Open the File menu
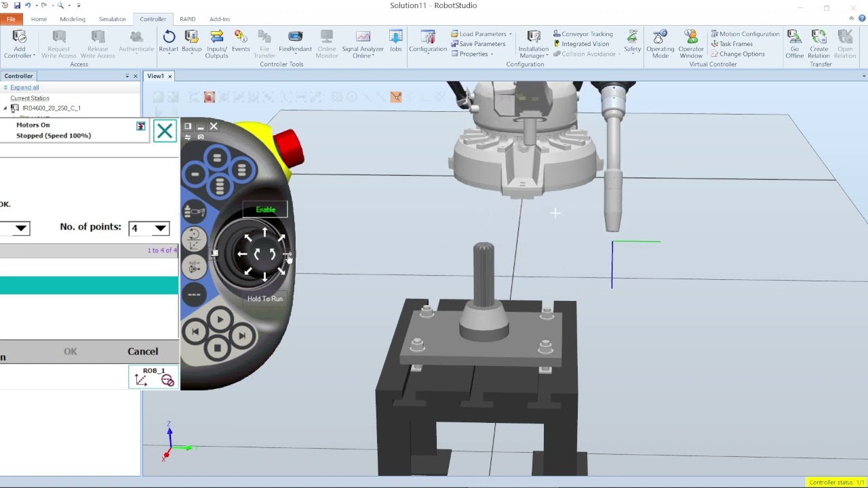868x488 pixels. pos(11,19)
